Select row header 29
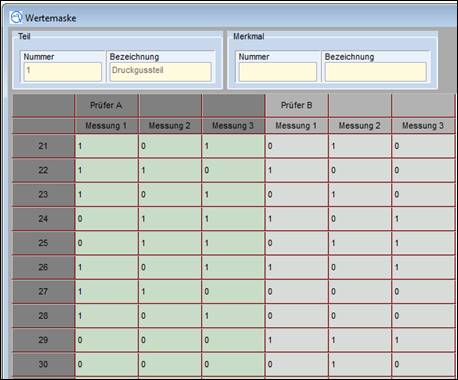458x380 pixels. click(44, 340)
